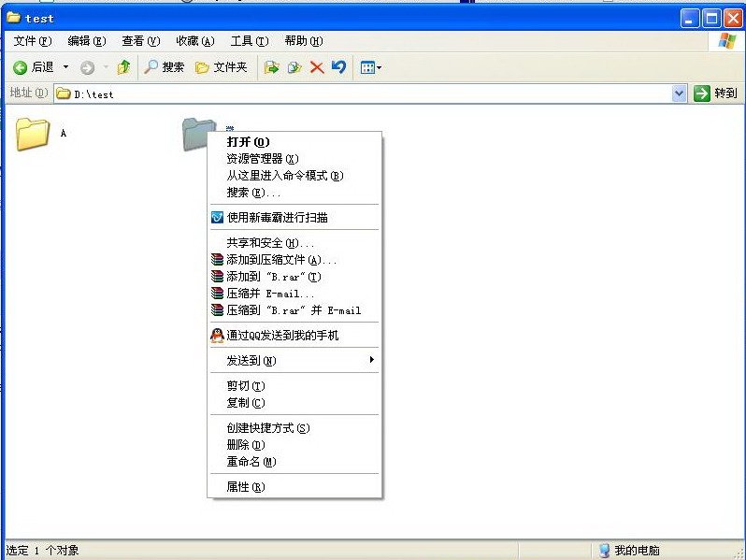Choose 打开(O) in context menu
Image resolution: width=746 pixels, height=560 pixels.
click(x=294, y=142)
